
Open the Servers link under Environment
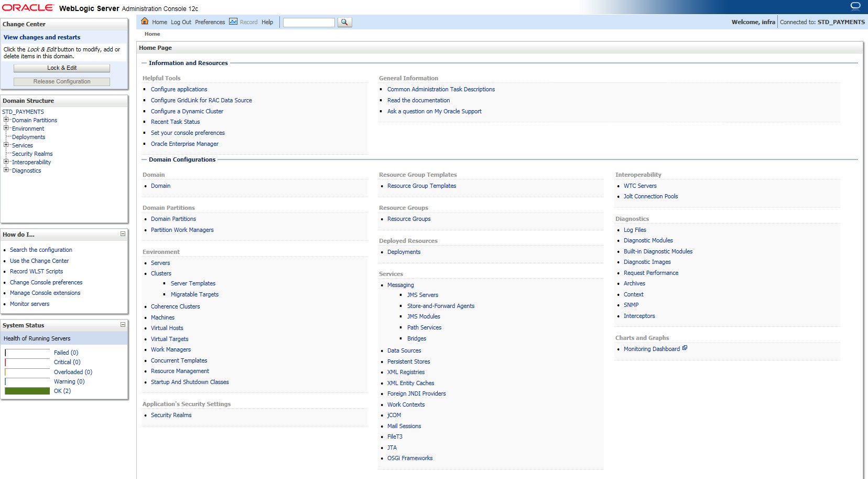pyautogui.click(x=160, y=263)
